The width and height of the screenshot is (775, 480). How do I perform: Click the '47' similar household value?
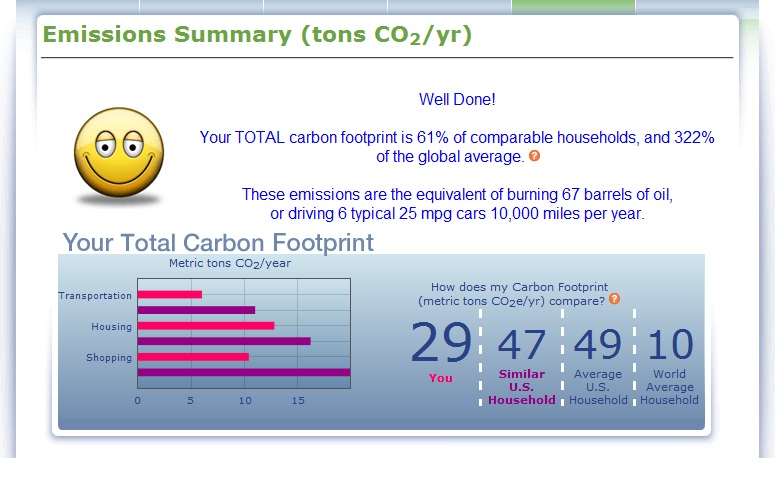click(x=521, y=345)
